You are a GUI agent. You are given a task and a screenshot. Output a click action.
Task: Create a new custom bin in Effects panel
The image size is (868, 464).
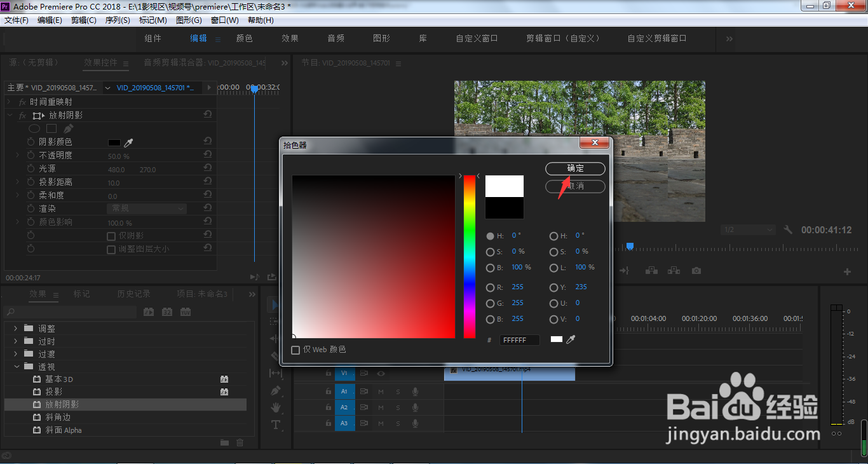[224, 443]
